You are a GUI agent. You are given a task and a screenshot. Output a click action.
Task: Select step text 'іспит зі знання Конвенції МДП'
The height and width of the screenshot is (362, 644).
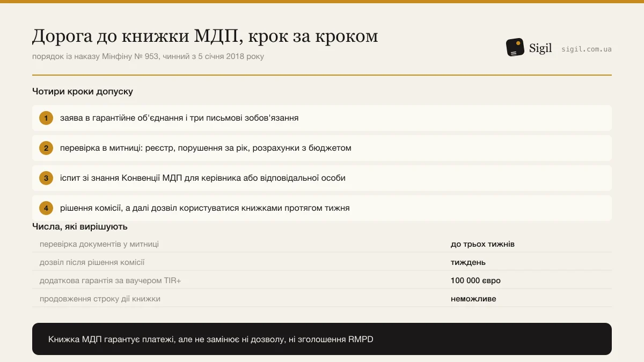(122, 178)
